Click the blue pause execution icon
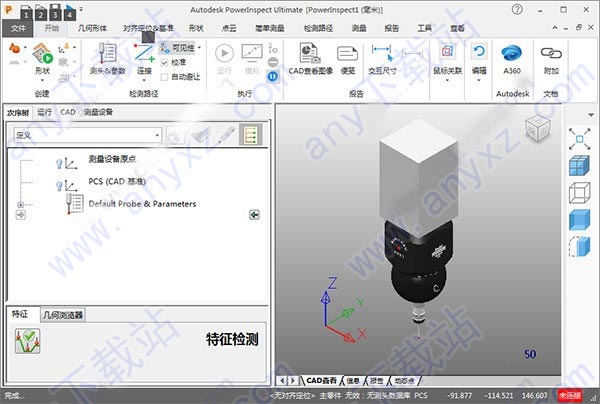Screen dimensions: 600x404 coord(273,77)
